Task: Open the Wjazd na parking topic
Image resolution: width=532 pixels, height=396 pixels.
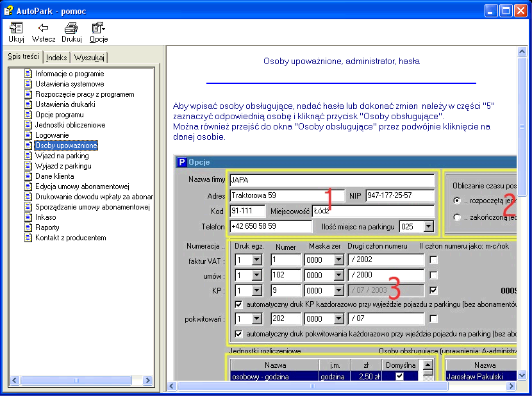Action: [x=62, y=156]
